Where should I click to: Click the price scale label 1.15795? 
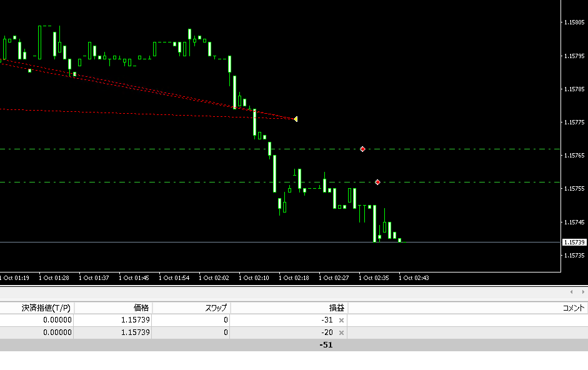tap(574, 56)
